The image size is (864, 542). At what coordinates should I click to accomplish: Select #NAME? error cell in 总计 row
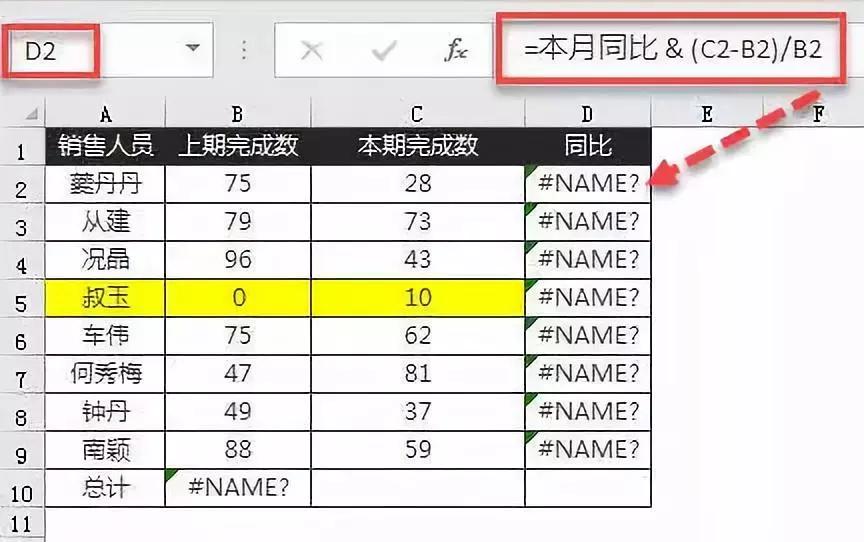click(238, 488)
